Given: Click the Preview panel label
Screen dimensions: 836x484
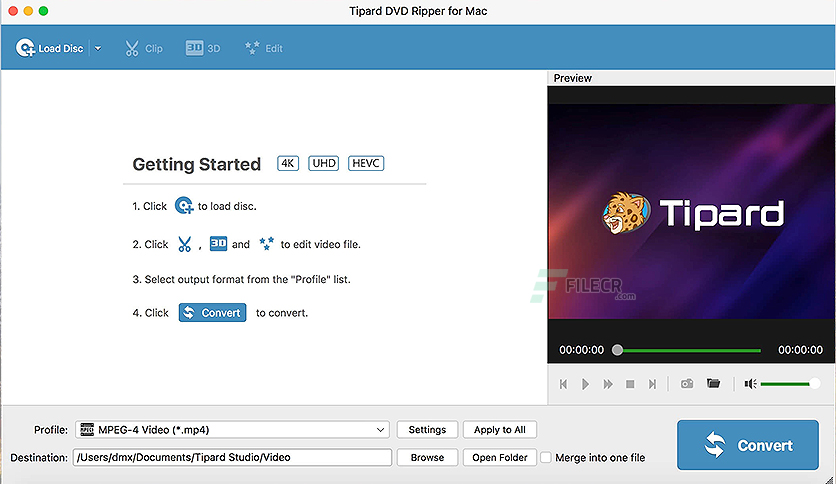Looking at the screenshot, I should point(573,78).
